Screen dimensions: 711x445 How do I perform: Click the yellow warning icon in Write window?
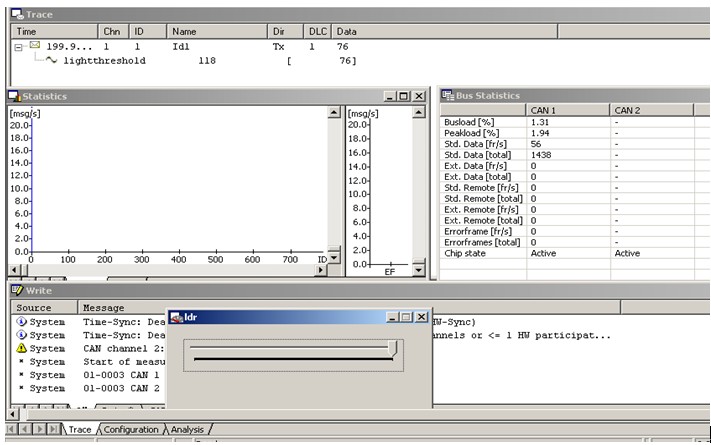[x=21, y=349]
